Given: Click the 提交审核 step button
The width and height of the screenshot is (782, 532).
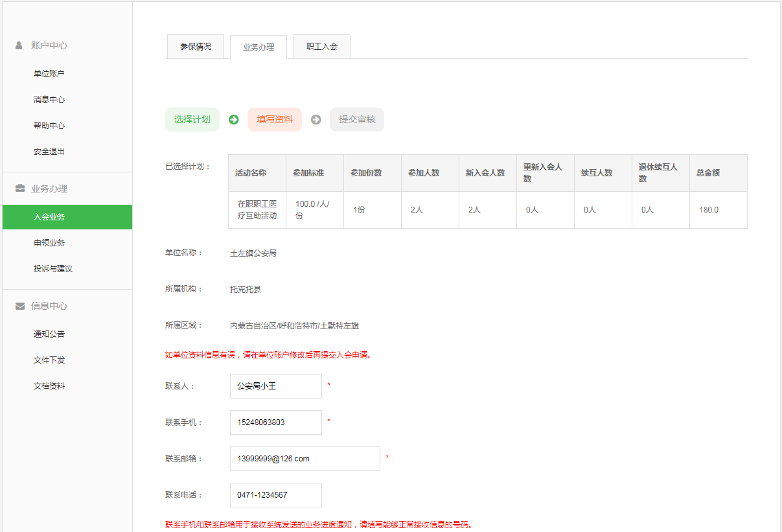Looking at the screenshot, I should pos(357,119).
